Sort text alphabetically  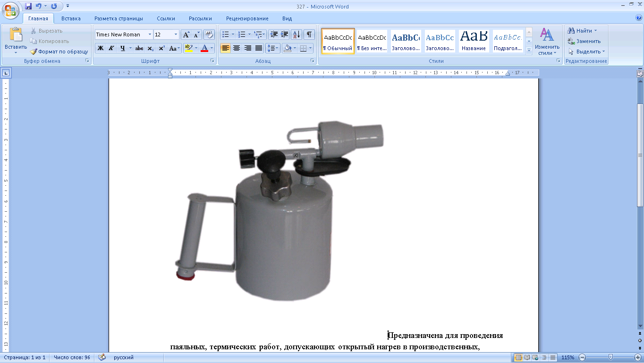pos(297,35)
